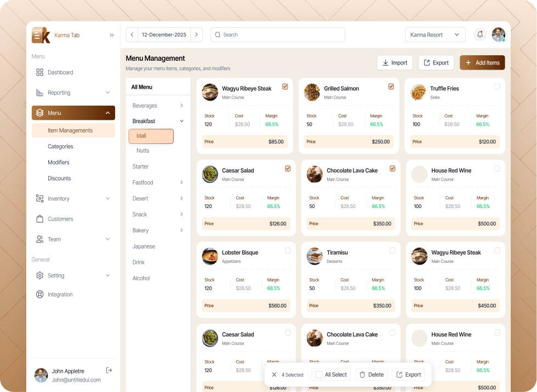Open the Dashboard grid icon
537x392 pixels.
coord(39,72)
